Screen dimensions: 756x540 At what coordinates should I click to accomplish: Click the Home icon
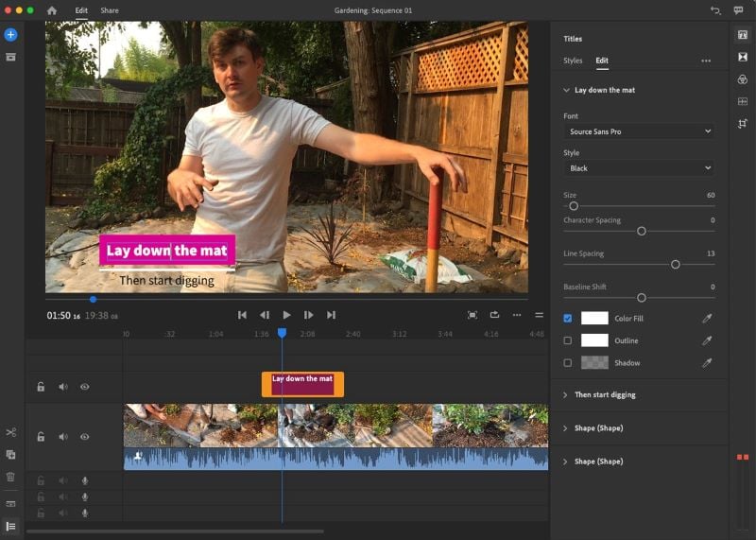[52, 10]
